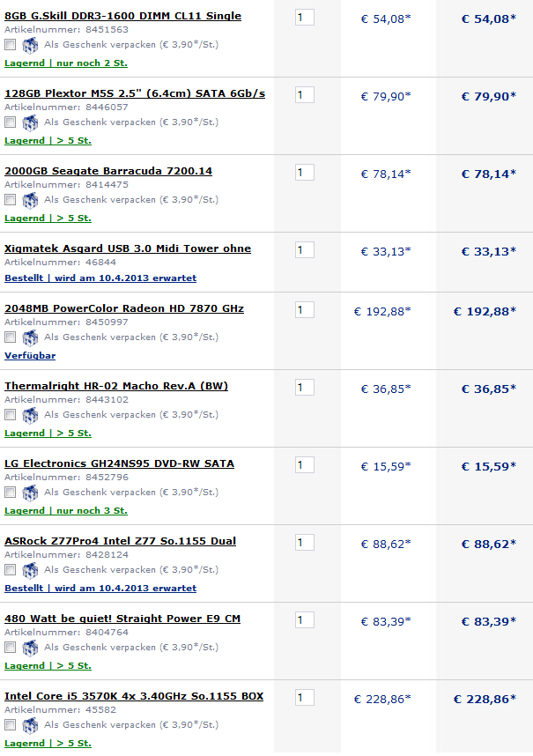Open 480 Watt be quiet! Straight Power link
The image size is (533, 756).
click(122, 619)
